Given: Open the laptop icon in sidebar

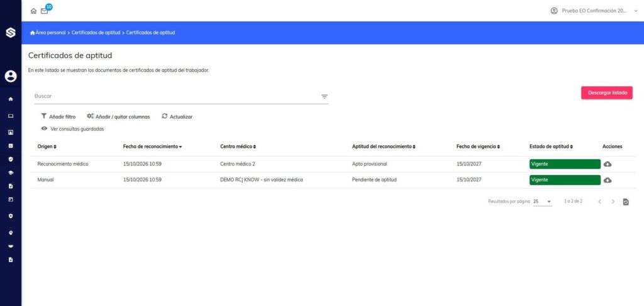Looking at the screenshot, I should (x=11, y=116).
